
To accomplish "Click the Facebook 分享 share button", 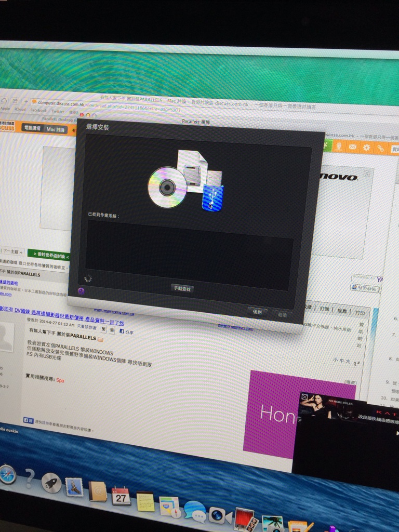I will pos(126,331).
